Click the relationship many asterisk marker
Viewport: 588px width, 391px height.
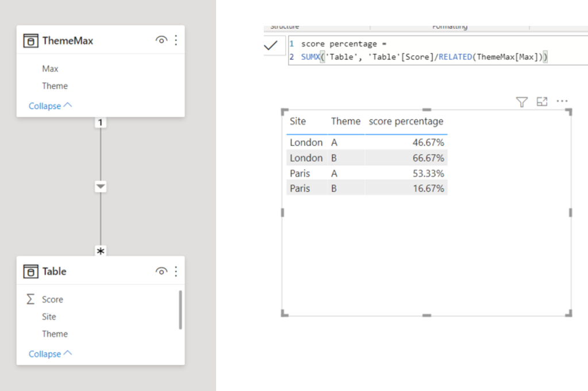pyautogui.click(x=100, y=251)
